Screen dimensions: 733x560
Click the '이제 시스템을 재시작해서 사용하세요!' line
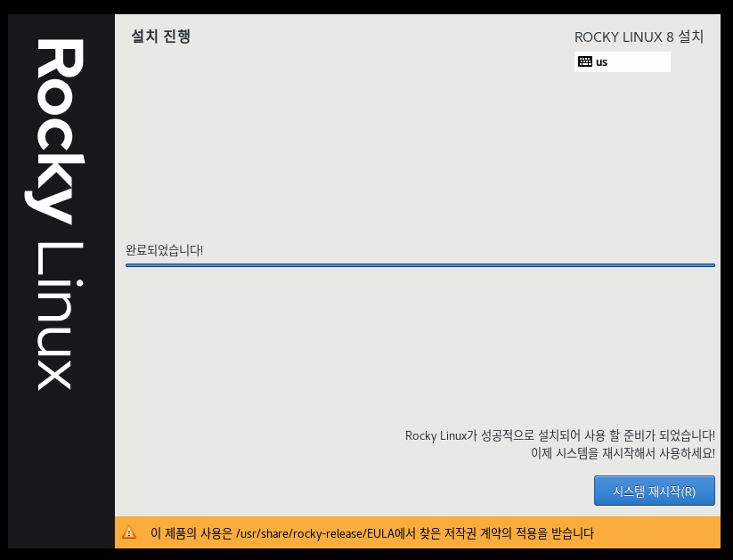point(623,452)
